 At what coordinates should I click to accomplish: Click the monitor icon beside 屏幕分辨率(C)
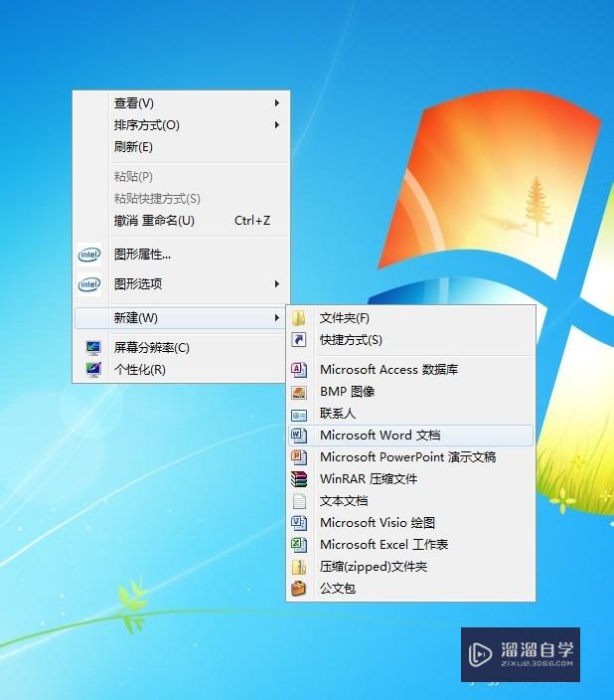[x=93, y=347]
